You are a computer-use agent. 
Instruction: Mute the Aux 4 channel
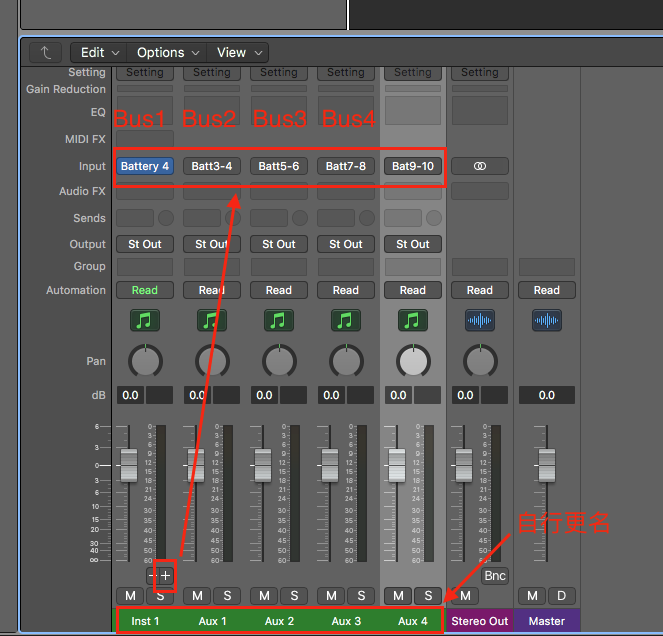(x=398, y=596)
